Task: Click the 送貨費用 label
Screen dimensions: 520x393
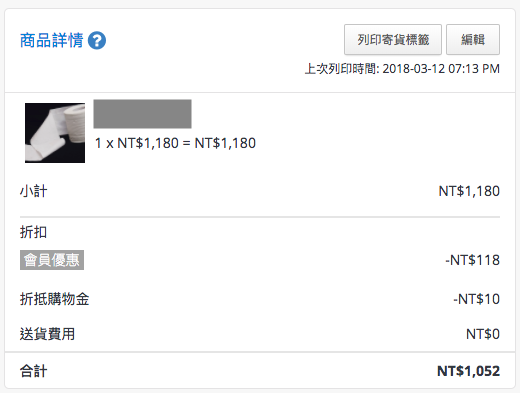Action: point(47,334)
